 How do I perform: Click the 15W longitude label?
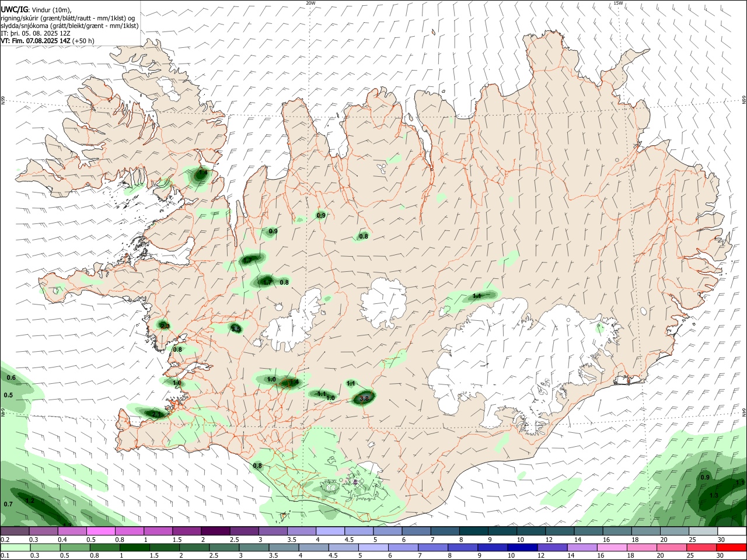pyautogui.click(x=618, y=3)
